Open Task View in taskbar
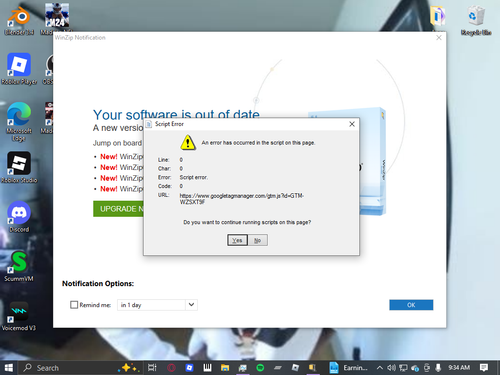The image size is (500, 375). coord(152,368)
